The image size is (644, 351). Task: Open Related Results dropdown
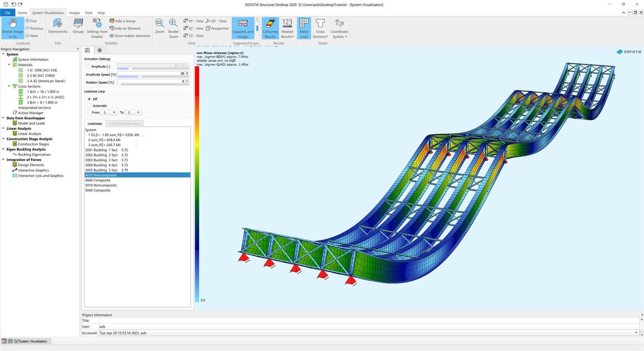point(287,29)
